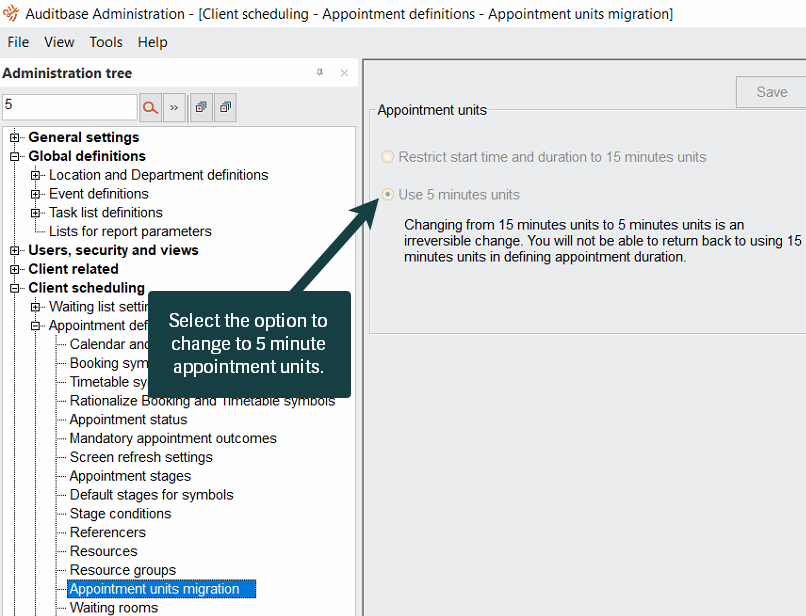Expand the General settings node

[x=15, y=137]
